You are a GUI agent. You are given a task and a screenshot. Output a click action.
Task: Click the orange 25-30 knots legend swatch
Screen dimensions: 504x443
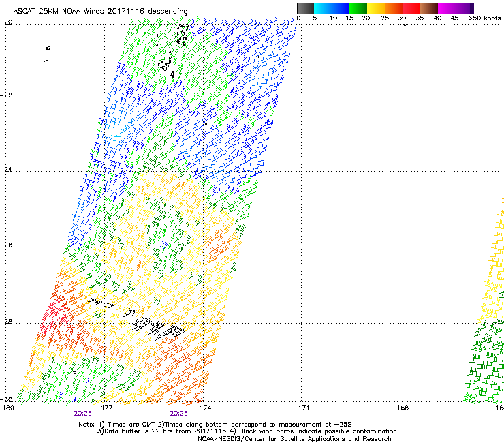(x=394, y=8)
